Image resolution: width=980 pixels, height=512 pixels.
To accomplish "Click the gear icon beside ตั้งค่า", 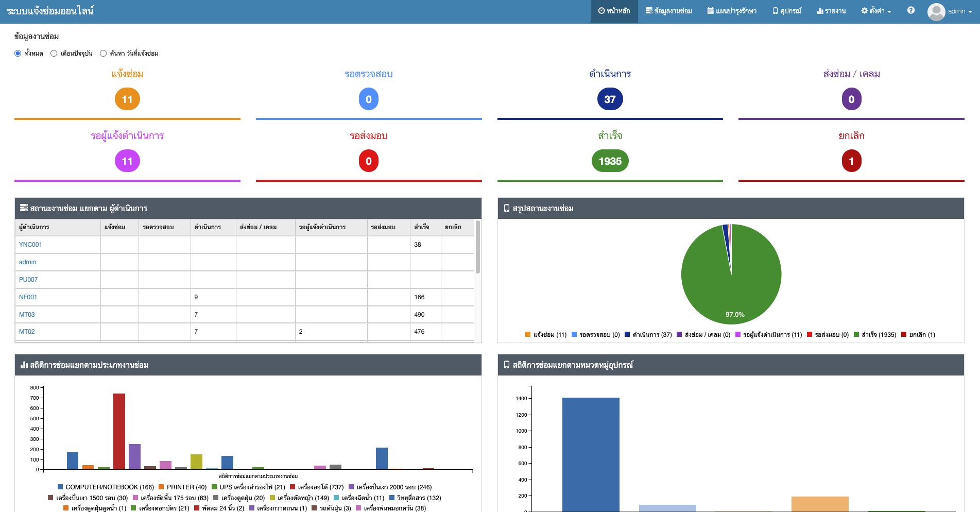I will click(x=865, y=11).
